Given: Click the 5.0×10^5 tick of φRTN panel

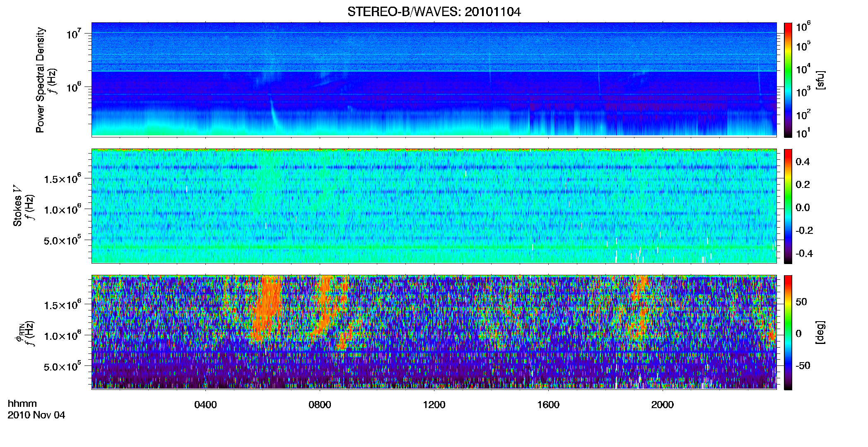Looking at the screenshot, I should coord(62,366).
